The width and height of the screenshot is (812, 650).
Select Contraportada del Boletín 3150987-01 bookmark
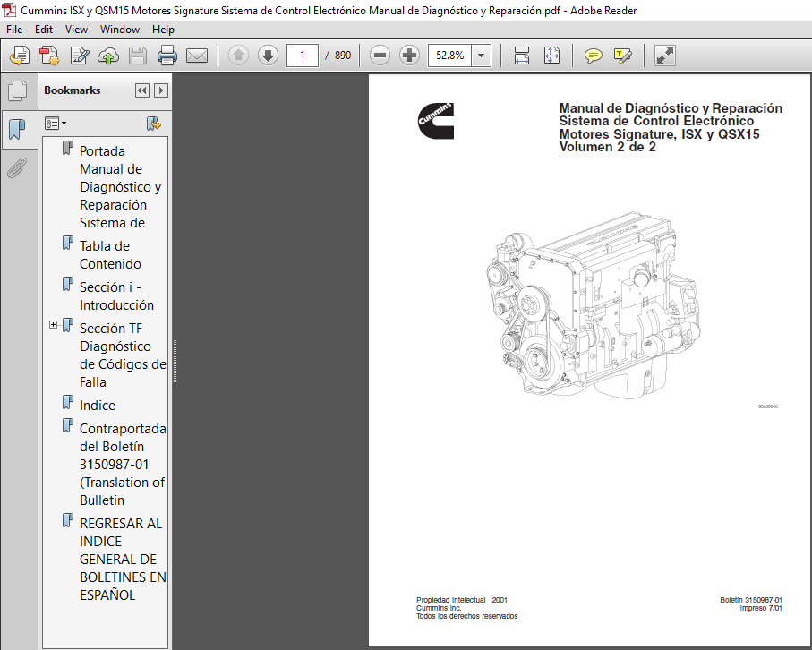tap(123, 465)
